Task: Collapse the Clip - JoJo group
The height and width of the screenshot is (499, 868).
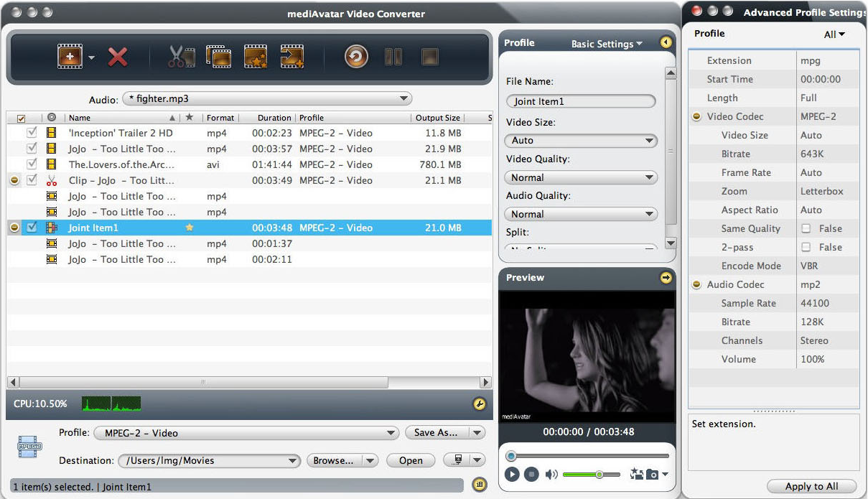Action: tap(14, 180)
